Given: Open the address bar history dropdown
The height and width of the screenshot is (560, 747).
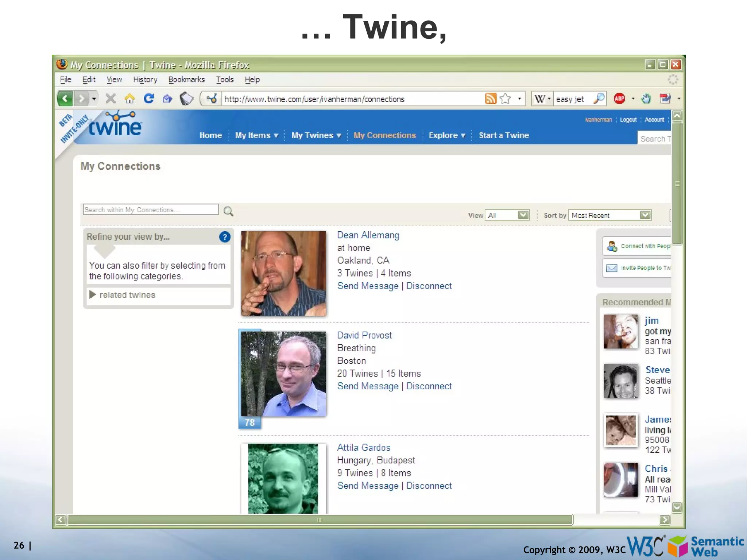Looking at the screenshot, I should [x=519, y=99].
